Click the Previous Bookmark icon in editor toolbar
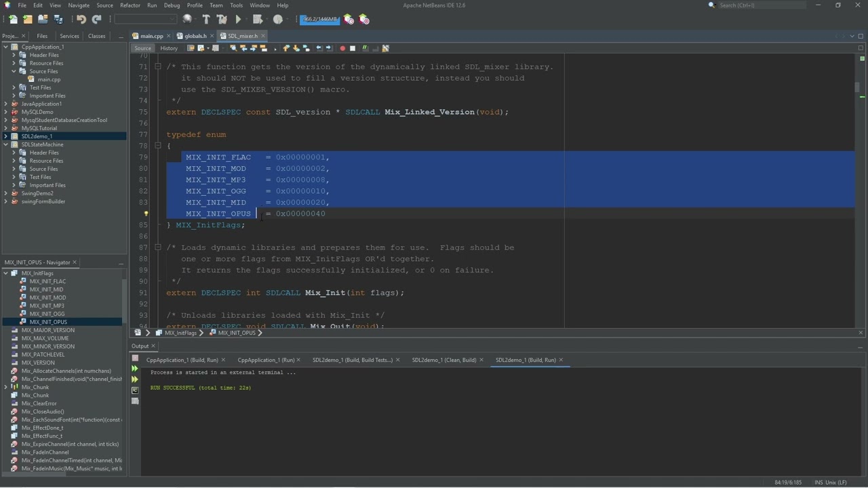Image resolution: width=868 pixels, height=488 pixels. 286,48
